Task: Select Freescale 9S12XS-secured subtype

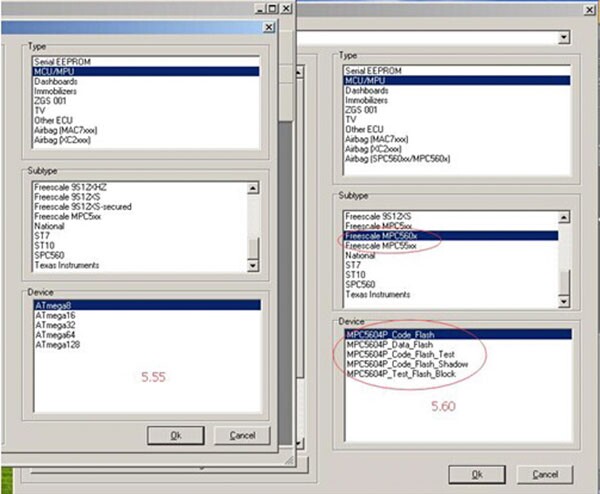Action: click(79, 207)
